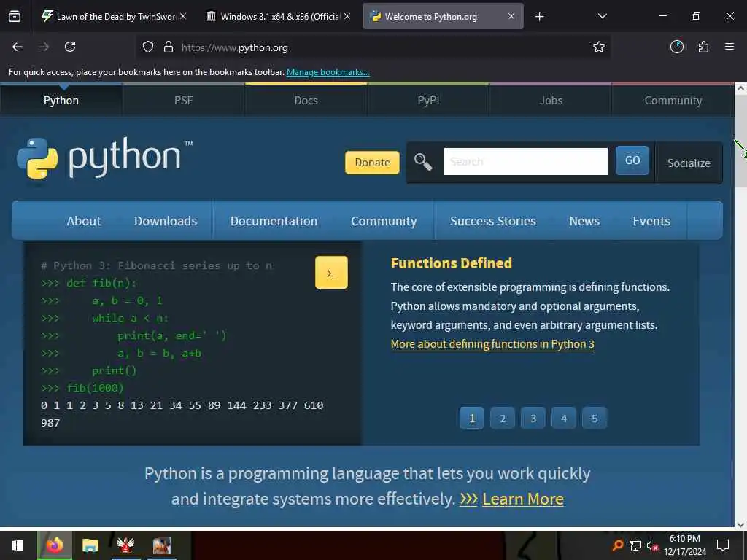
Task: Select the Community top meta tab
Action: pyautogui.click(x=673, y=101)
